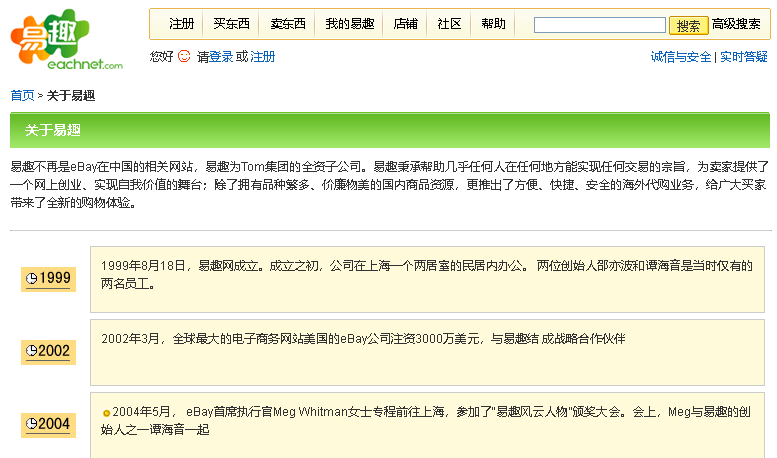This screenshot has width=777, height=458.
Task: Click the clock icon beside 2004
Action: point(32,424)
